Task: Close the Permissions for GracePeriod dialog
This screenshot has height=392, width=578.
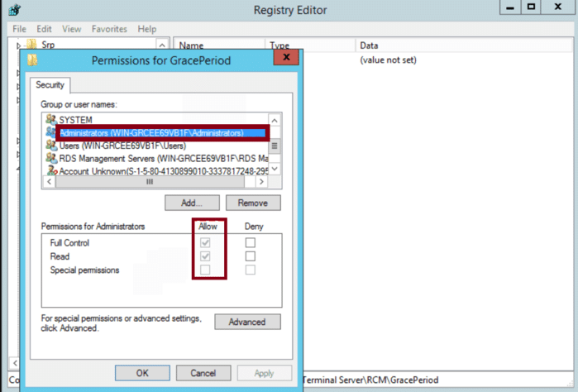Action: point(286,57)
